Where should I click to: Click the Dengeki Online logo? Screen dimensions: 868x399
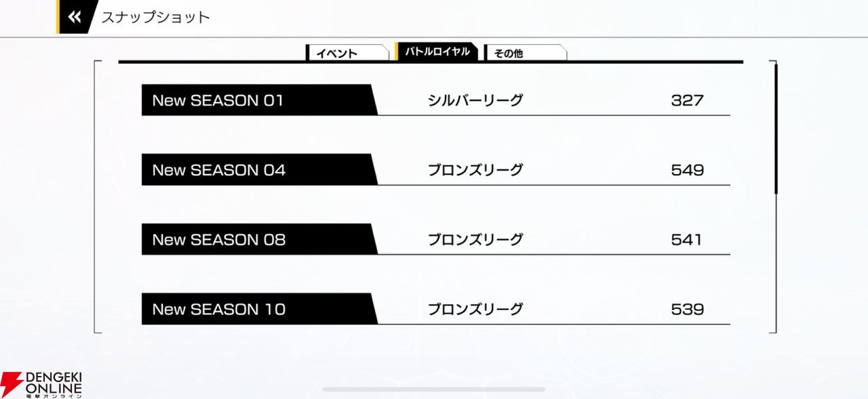click(x=42, y=384)
